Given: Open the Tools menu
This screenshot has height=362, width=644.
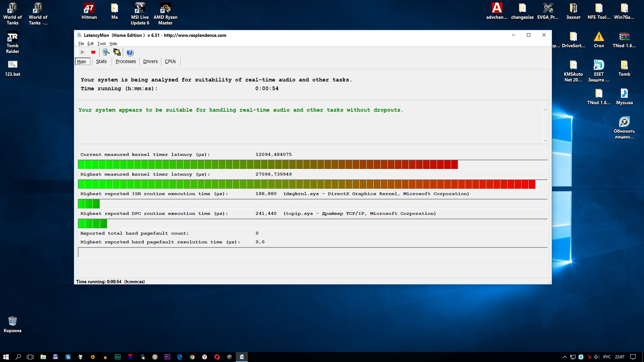Looking at the screenshot, I should pyautogui.click(x=102, y=44).
